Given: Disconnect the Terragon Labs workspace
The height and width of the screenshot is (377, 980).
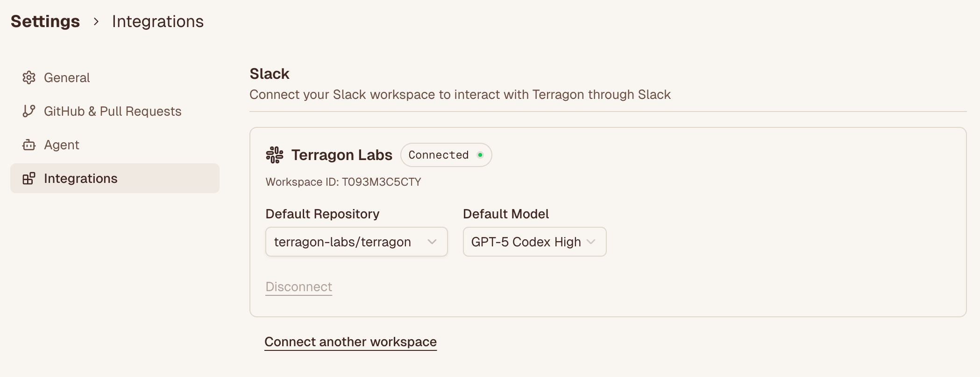Looking at the screenshot, I should coord(298,286).
